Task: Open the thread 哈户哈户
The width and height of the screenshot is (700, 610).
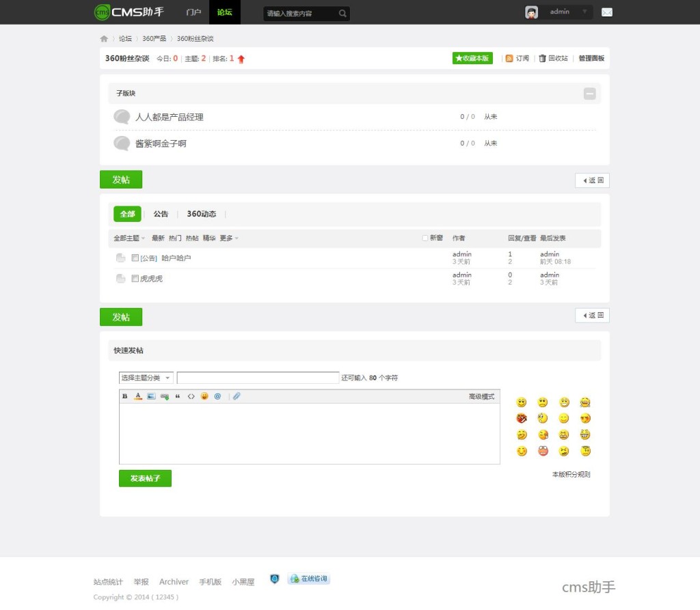Action: coord(176,258)
